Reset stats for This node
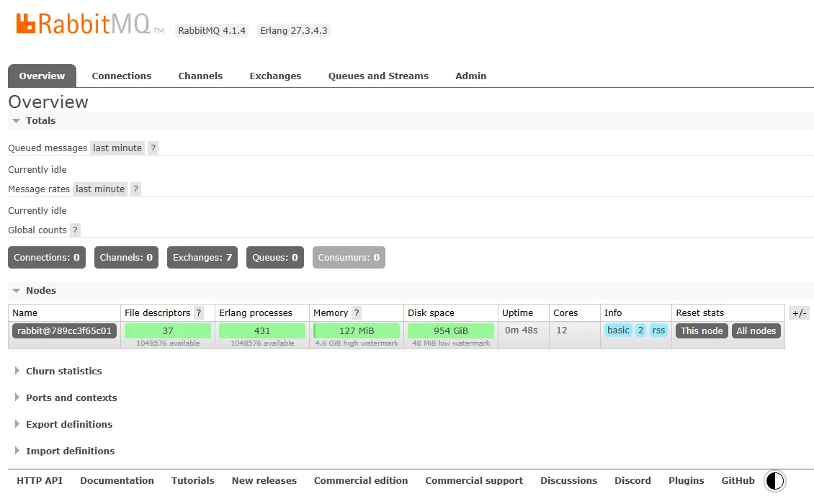Image resolution: width=814 pixels, height=504 pixels. (702, 330)
